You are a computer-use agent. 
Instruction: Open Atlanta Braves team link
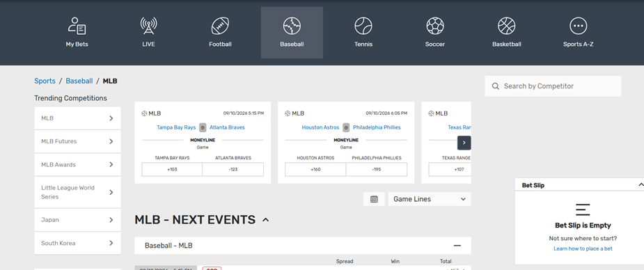point(227,127)
